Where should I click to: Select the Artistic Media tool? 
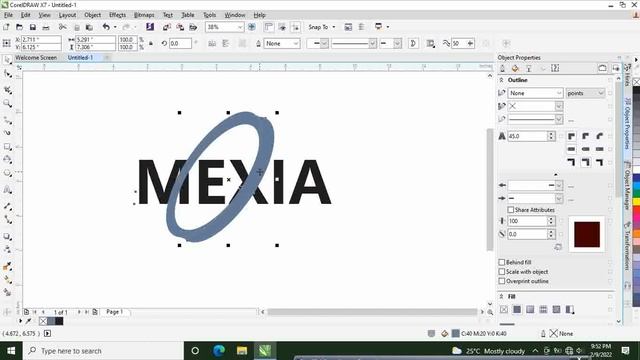(x=7, y=133)
